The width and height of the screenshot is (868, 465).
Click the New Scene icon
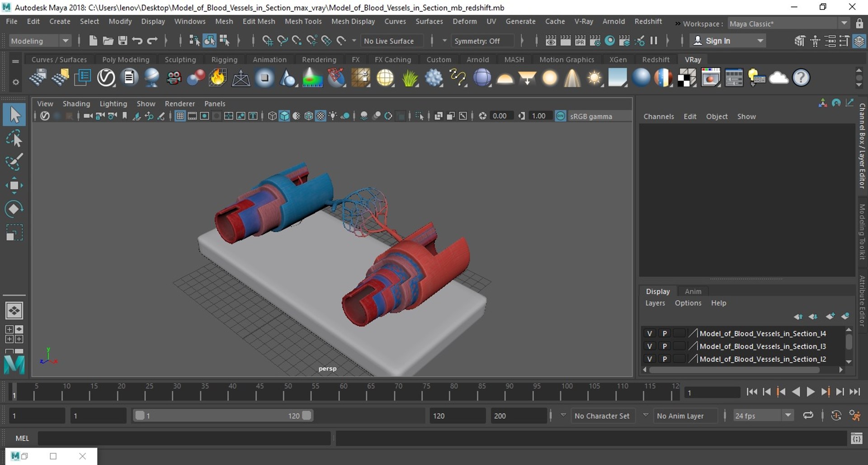93,41
